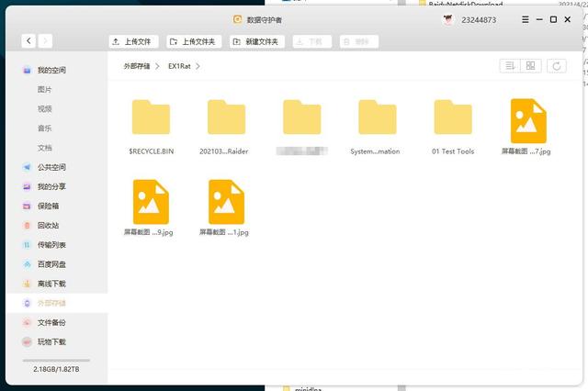588x391 pixels.
Task: Expand chevron after EX1Rat breadcrumb
Action: pyautogui.click(x=198, y=66)
